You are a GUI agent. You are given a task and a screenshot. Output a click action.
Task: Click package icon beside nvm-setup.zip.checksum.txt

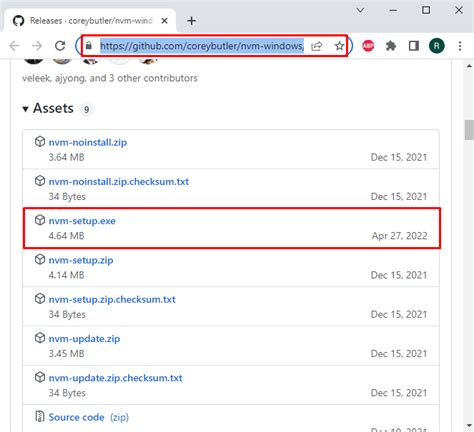40,299
